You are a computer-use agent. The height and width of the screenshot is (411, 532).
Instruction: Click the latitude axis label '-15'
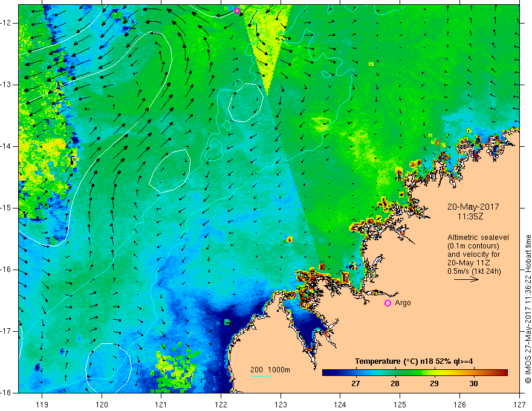tap(7, 208)
